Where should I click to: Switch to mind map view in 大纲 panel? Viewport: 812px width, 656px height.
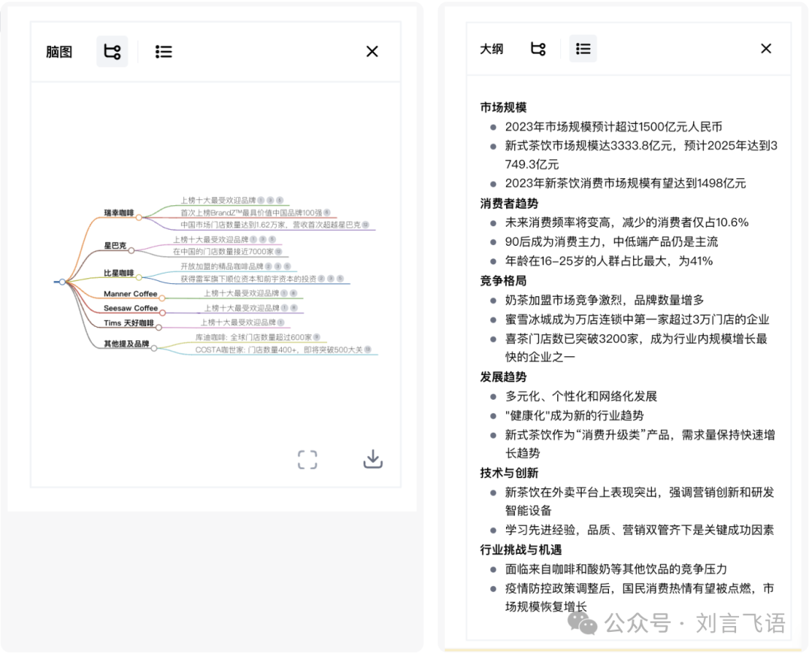538,49
